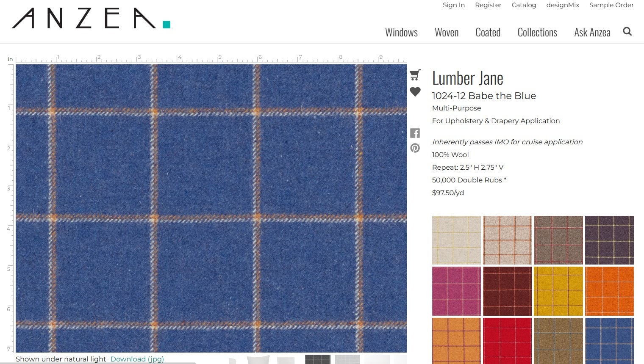Register for a new account
The image size is (644, 364).
coord(488,5)
